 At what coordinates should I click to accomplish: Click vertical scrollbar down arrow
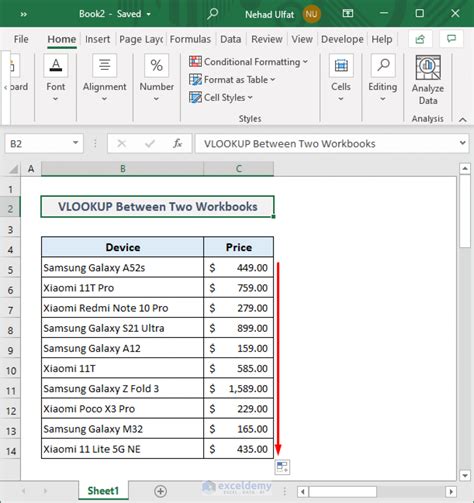465,475
